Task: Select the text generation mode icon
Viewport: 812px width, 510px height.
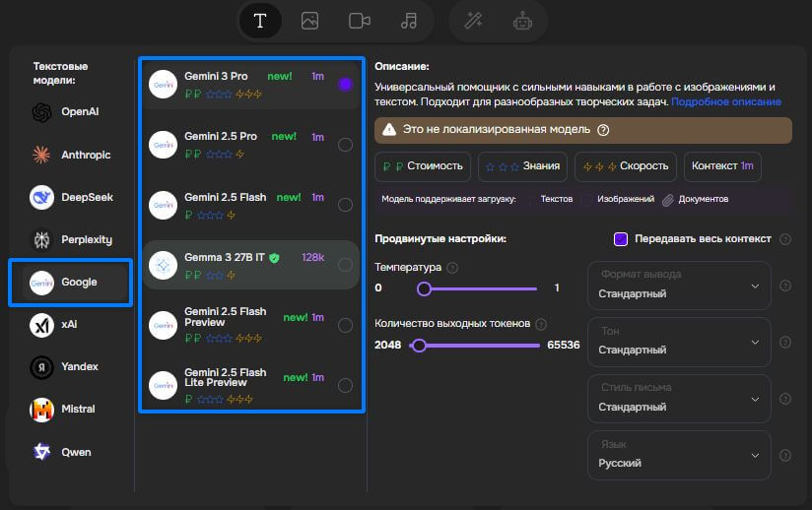Action: (x=260, y=21)
